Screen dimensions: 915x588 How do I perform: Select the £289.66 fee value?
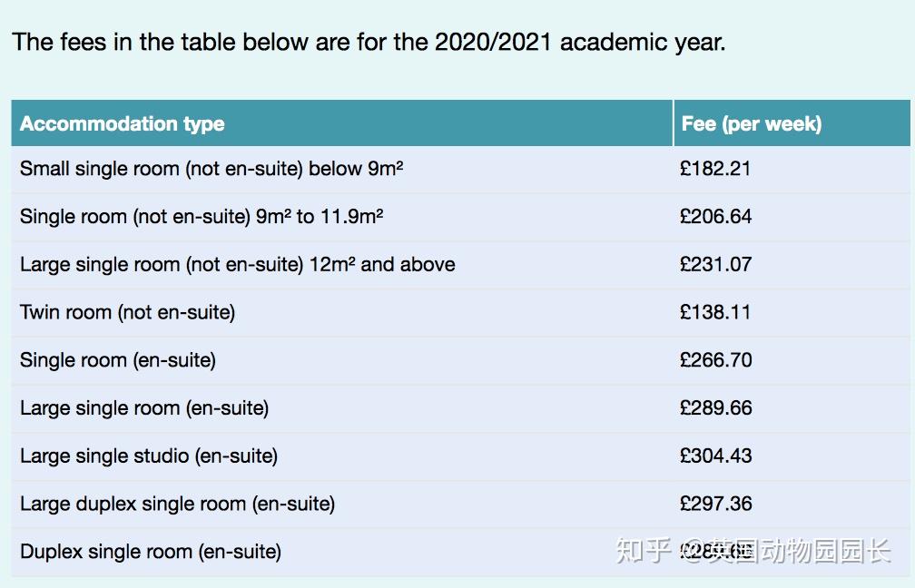click(715, 408)
